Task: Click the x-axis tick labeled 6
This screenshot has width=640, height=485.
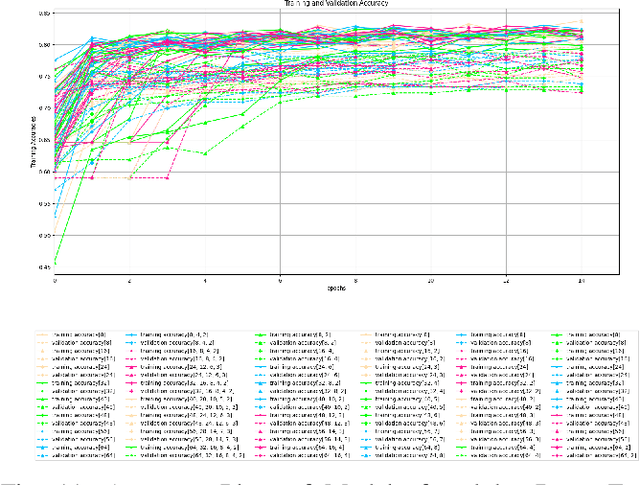Action: click(x=280, y=283)
